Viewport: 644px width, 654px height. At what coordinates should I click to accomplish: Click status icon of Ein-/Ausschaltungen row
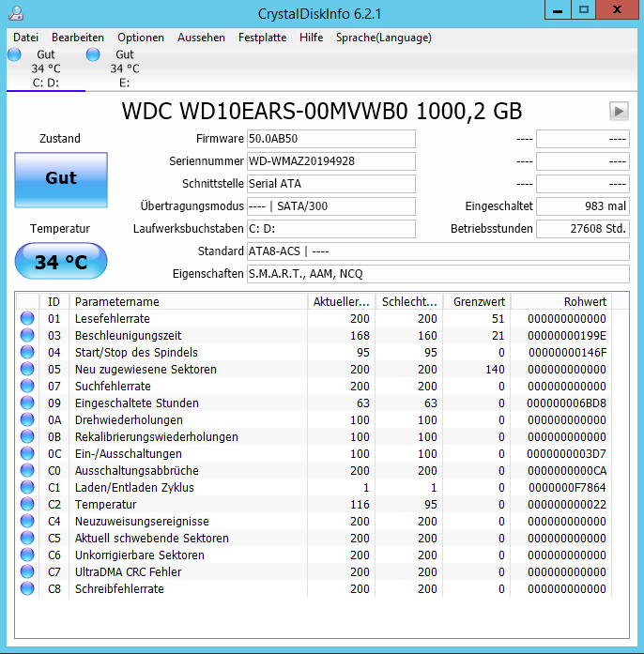coord(27,453)
